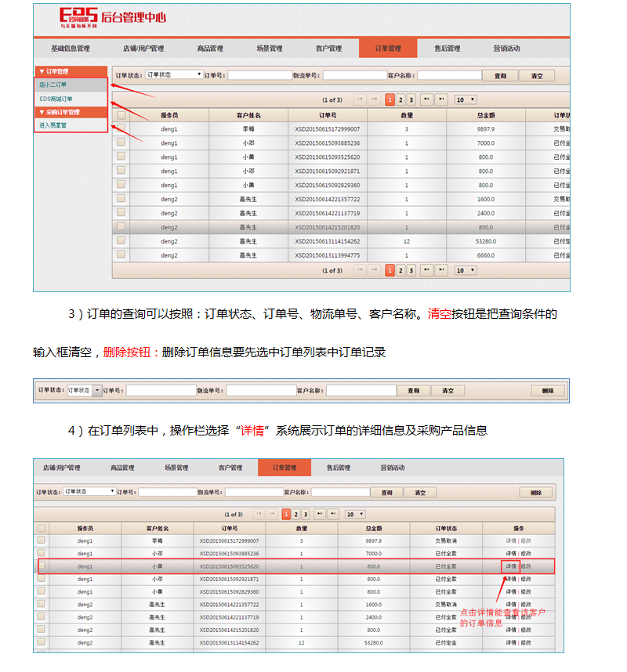Go to last page in the third screenshot's paginator
This screenshot has width=627, height=672.
(x=333, y=514)
